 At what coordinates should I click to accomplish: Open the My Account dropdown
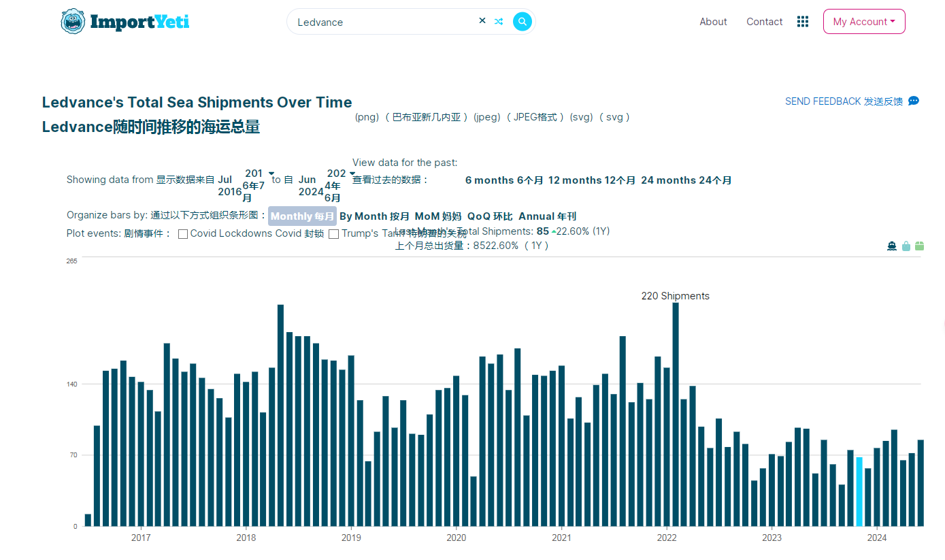pos(863,21)
